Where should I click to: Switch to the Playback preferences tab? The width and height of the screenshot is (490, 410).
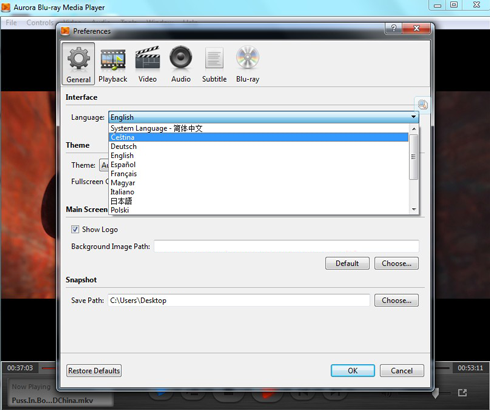coord(113,64)
